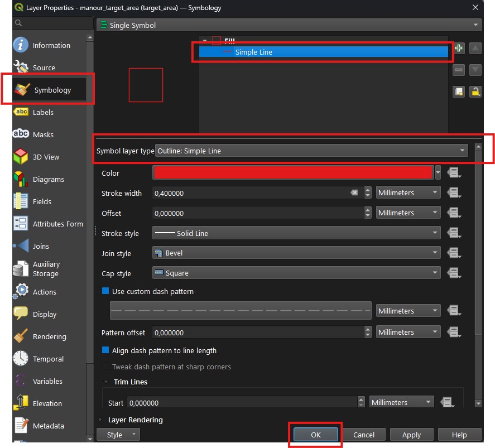Click the lock color icon
This screenshot has width=495, height=448.
click(x=475, y=91)
